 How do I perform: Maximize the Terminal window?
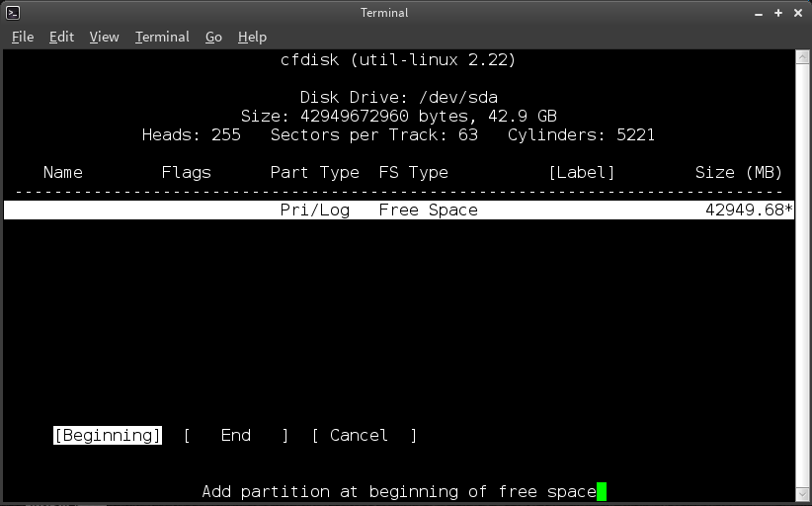point(778,13)
